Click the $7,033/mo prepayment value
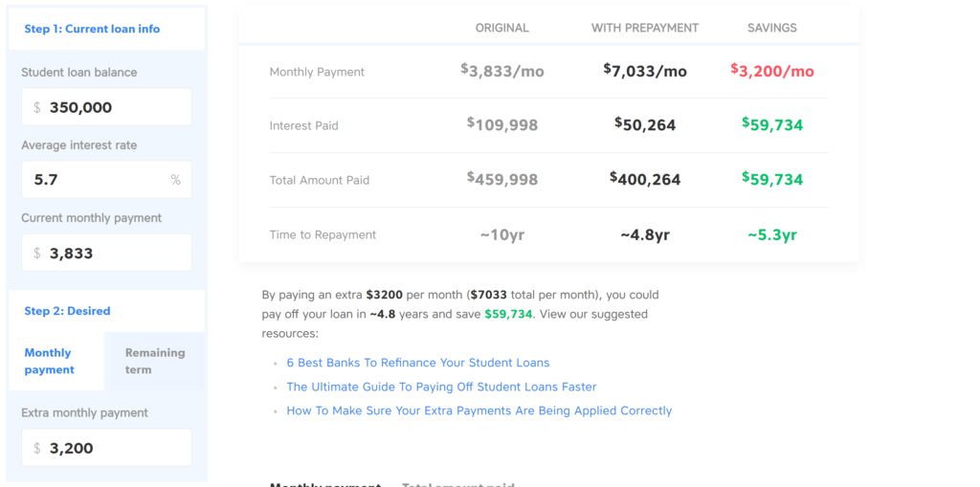 tap(645, 71)
